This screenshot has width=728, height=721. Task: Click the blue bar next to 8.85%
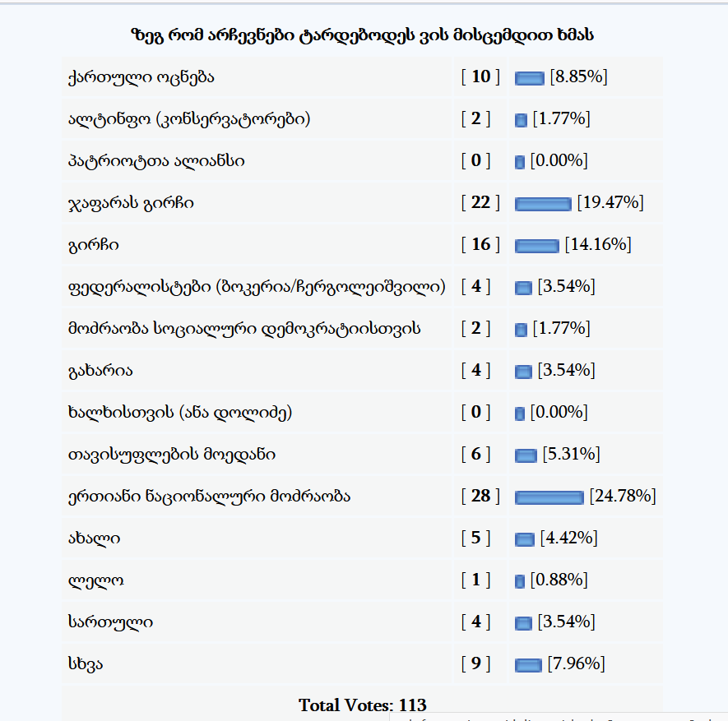pyautogui.click(x=530, y=78)
